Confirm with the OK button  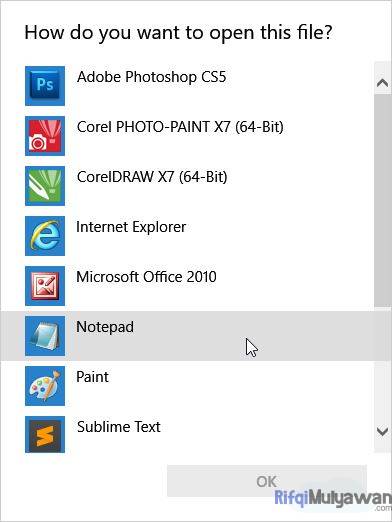click(x=267, y=481)
